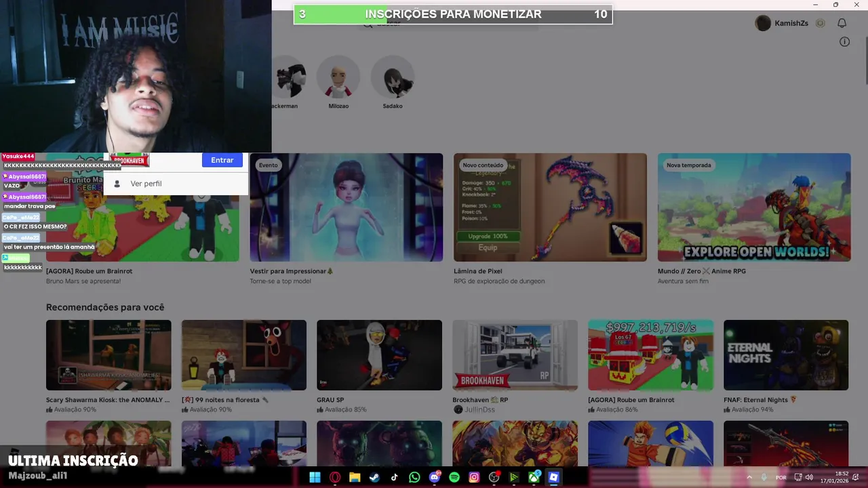Open File Explorer from the taskbar

[x=355, y=477]
